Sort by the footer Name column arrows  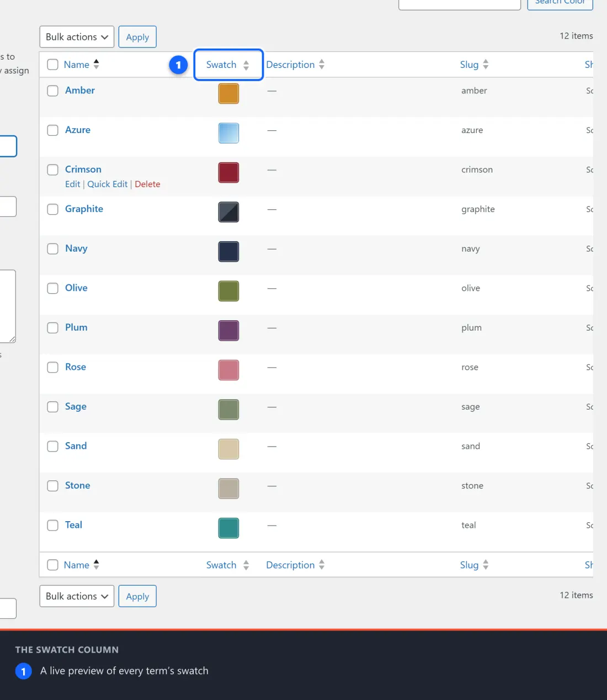pos(96,565)
